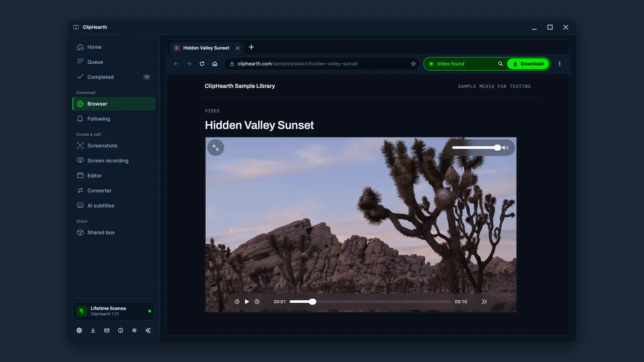Skip forward 15 seconds
The image size is (644, 362).
(x=257, y=302)
